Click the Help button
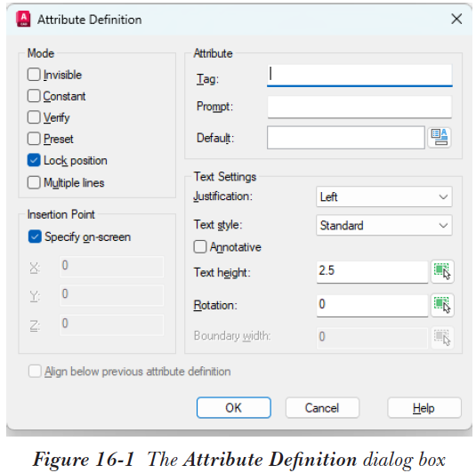 (424, 407)
